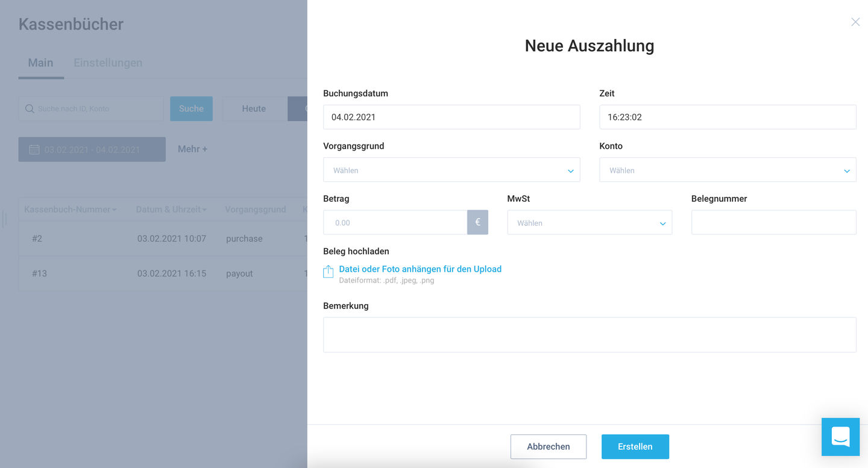Viewport: 868px width, 468px height.
Task: Click the payout Vorgangsgrund cell
Action: click(239, 273)
